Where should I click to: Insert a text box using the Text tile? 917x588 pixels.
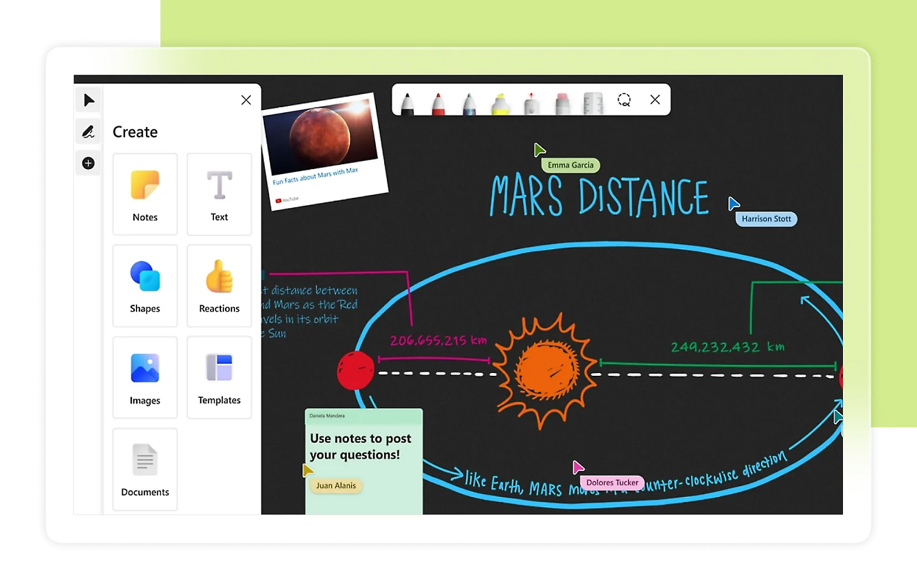[219, 194]
